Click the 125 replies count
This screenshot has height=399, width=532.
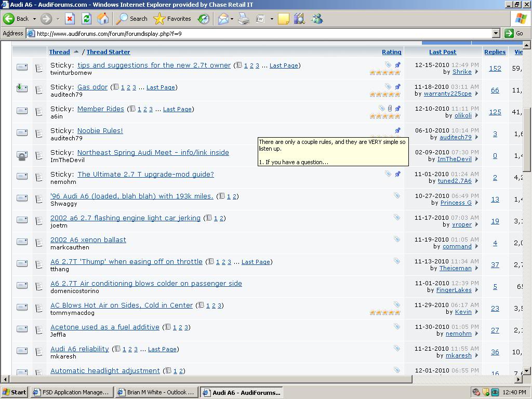495,112
